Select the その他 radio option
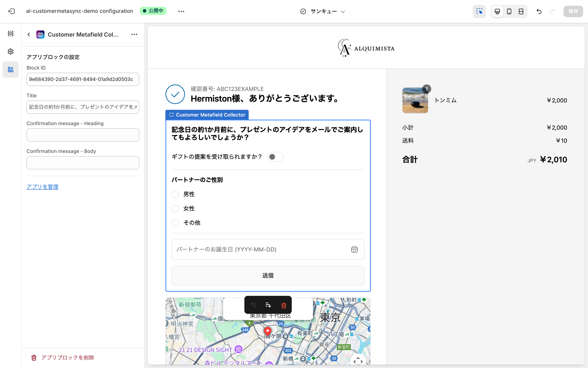This screenshot has width=588, height=368. pyautogui.click(x=175, y=223)
